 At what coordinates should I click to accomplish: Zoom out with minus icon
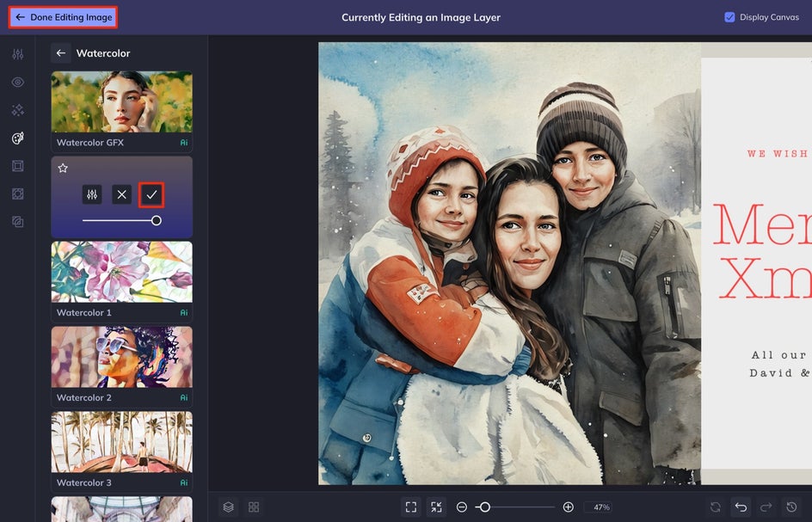pyautogui.click(x=462, y=507)
